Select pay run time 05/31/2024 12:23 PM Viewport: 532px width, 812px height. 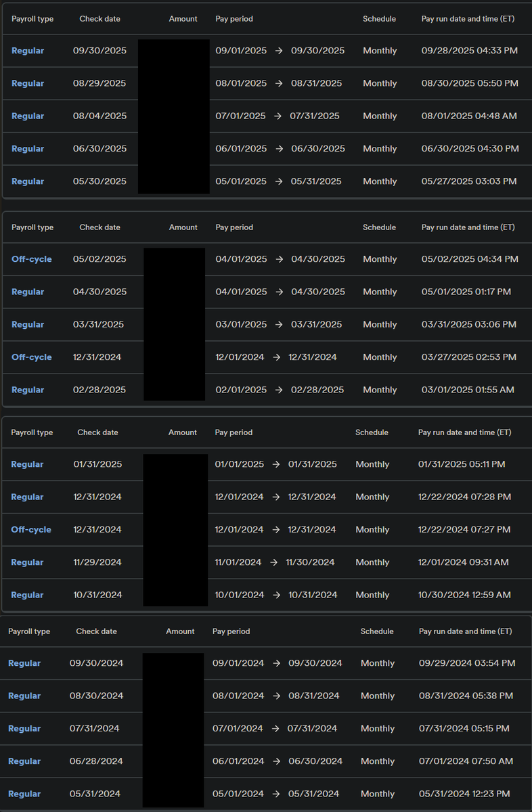click(464, 794)
